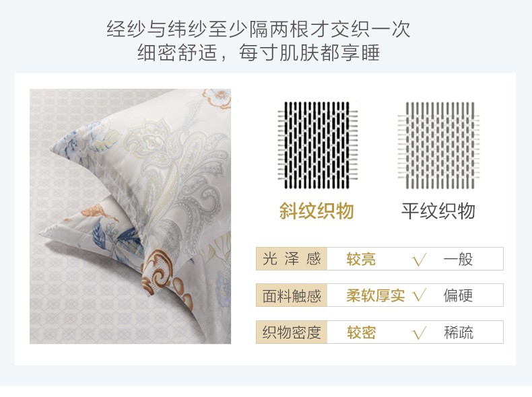Click the twill weave pattern diagram
Viewport: 532px width, 397px height.
pyautogui.click(x=317, y=145)
